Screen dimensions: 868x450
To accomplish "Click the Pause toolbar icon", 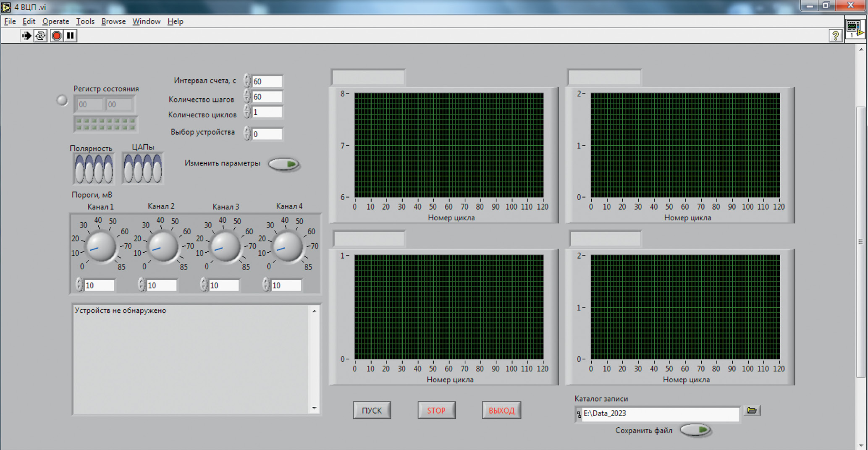I will point(71,36).
